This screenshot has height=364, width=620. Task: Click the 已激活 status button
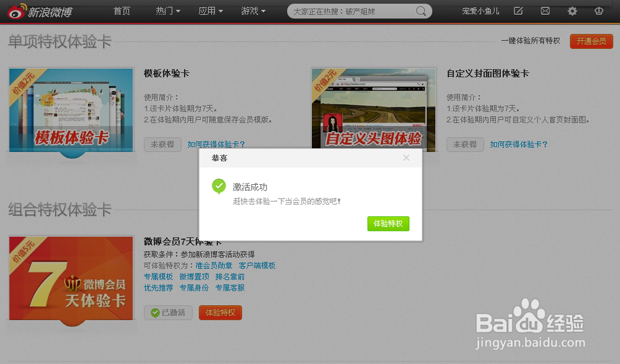(168, 313)
